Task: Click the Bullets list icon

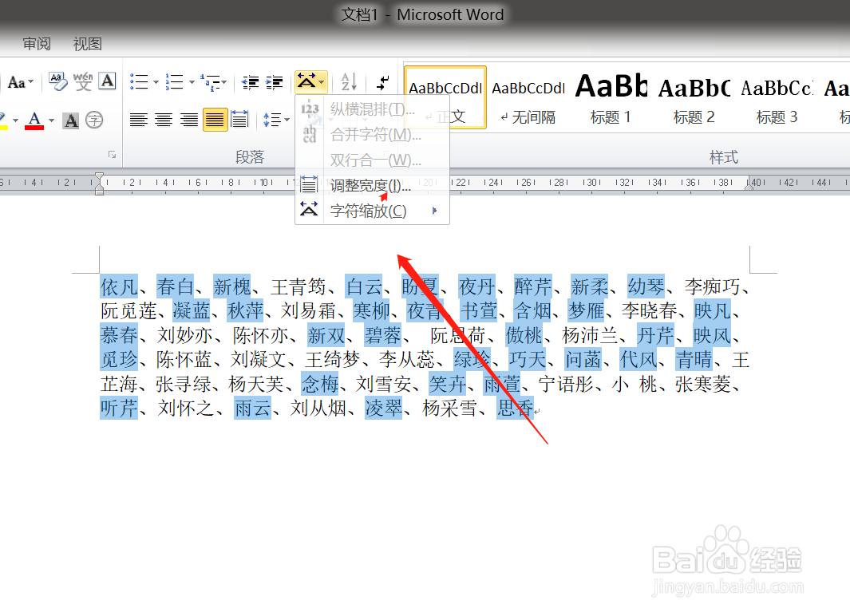Action: coord(140,82)
